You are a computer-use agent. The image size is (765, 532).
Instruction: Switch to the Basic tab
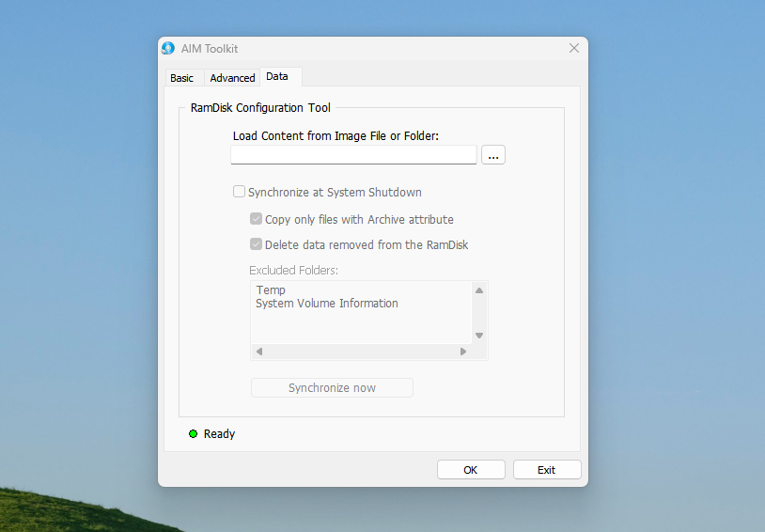[x=182, y=78]
